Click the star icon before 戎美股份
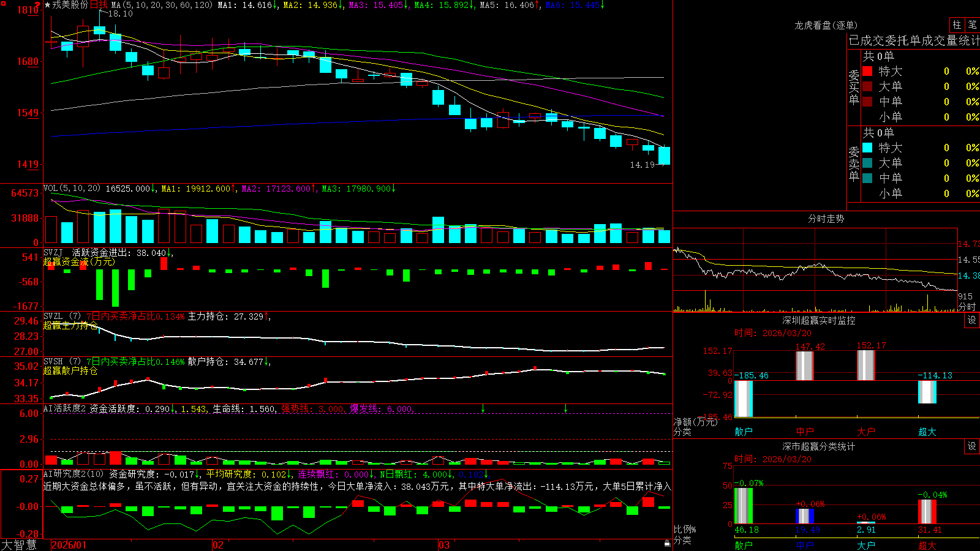The width and height of the screenshot is (980, 551). click(47, 5)
